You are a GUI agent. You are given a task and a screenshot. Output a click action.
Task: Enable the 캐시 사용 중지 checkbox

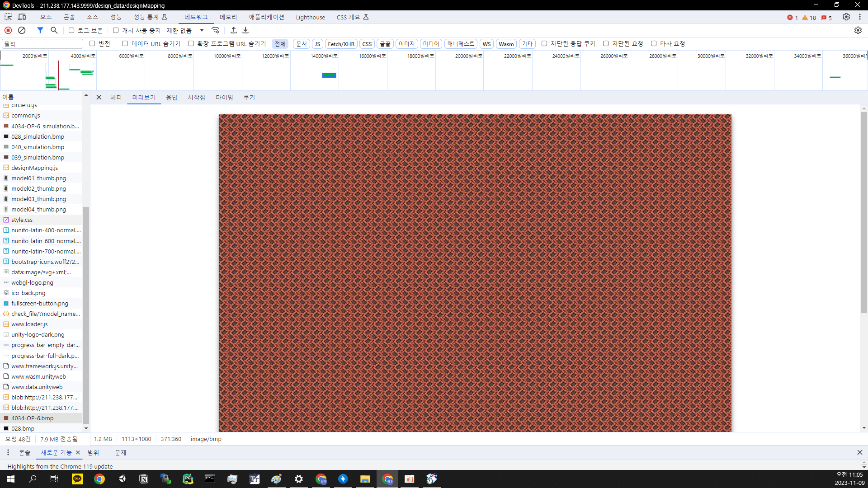coord(116,30)
